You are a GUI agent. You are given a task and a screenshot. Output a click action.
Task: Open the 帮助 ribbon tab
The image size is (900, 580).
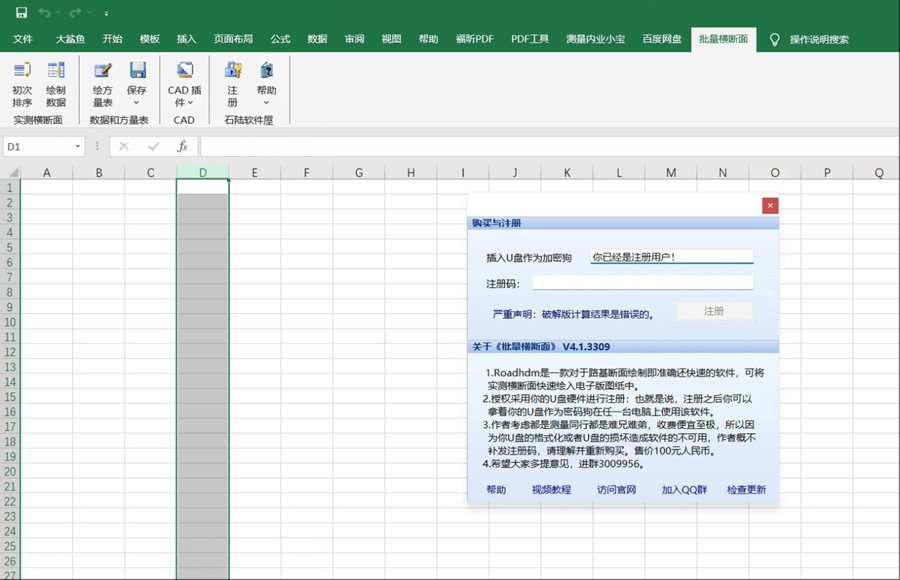[x=428, y=39]
